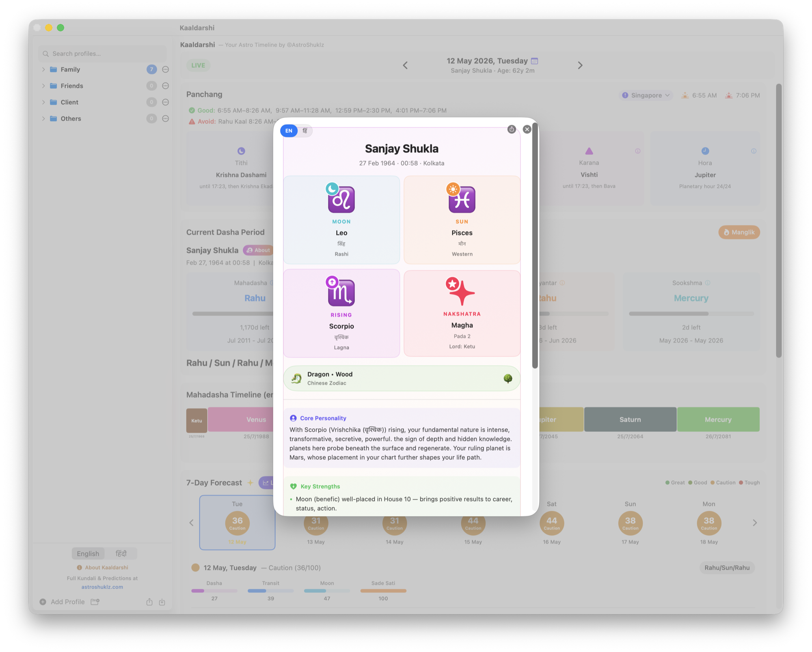Image resolution: width=812 pixels, height=652 pixels.
Task: Click the Tithi moon icon
Action: [x=241, y=151]
